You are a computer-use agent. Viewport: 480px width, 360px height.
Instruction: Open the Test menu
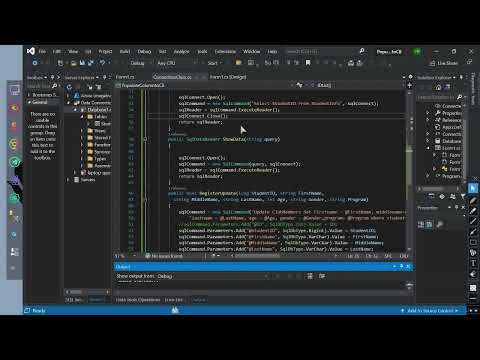click(162, 52)
